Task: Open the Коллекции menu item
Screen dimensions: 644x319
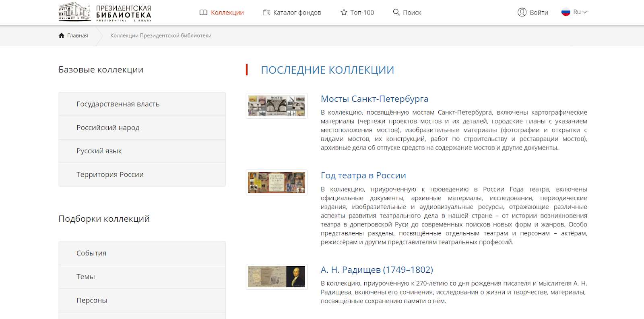Action: tap(227, 12)
